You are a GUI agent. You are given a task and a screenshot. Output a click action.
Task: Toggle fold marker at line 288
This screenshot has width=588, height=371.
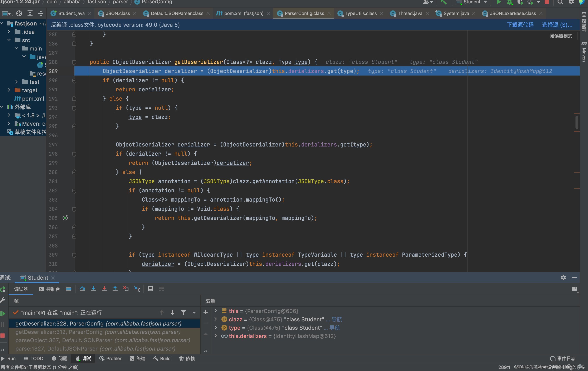coord(74,62)
